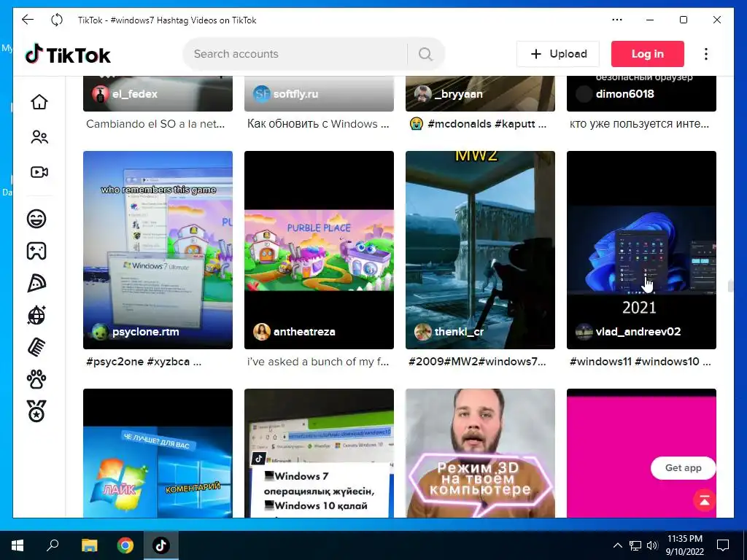Click psyclone.rtm avatar on video
This screenshot has width=747, height=560.
101,332
